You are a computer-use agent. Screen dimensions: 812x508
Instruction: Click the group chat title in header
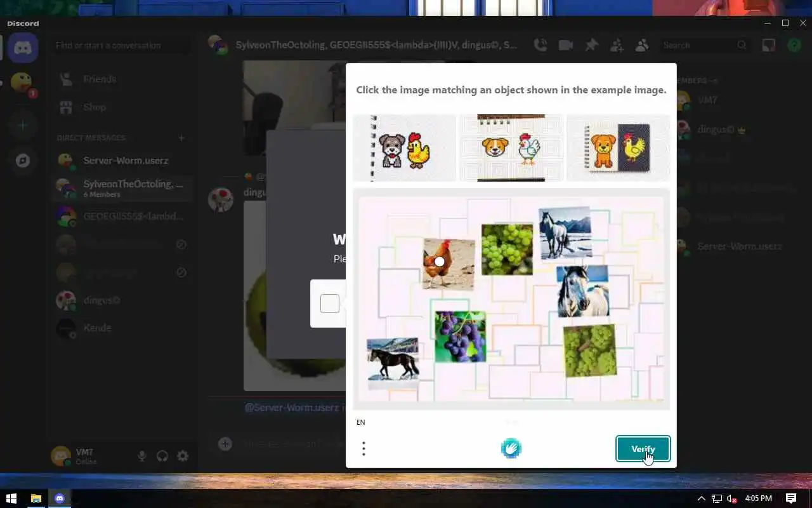coord(376,45)
